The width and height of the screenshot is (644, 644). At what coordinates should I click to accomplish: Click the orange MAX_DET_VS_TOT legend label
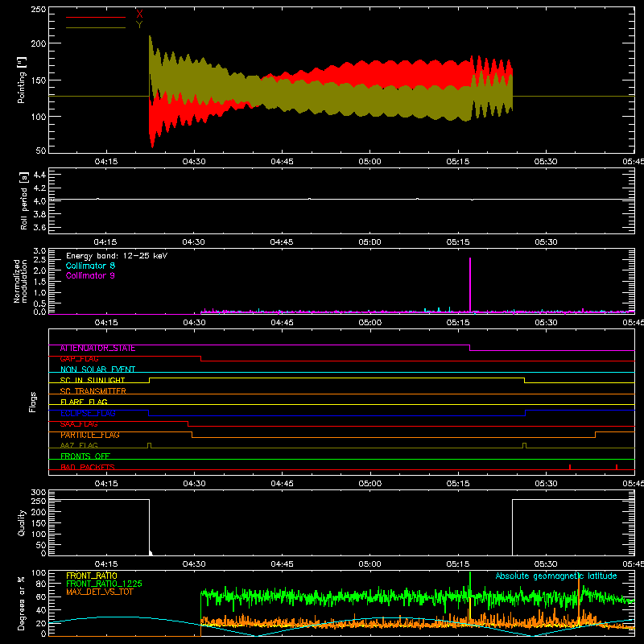[100, 592]
